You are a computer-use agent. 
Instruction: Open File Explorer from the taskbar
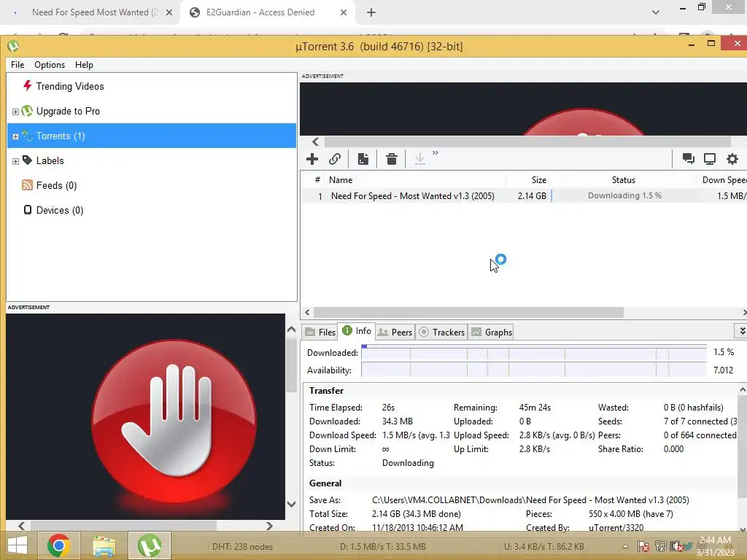pos(104,545)
